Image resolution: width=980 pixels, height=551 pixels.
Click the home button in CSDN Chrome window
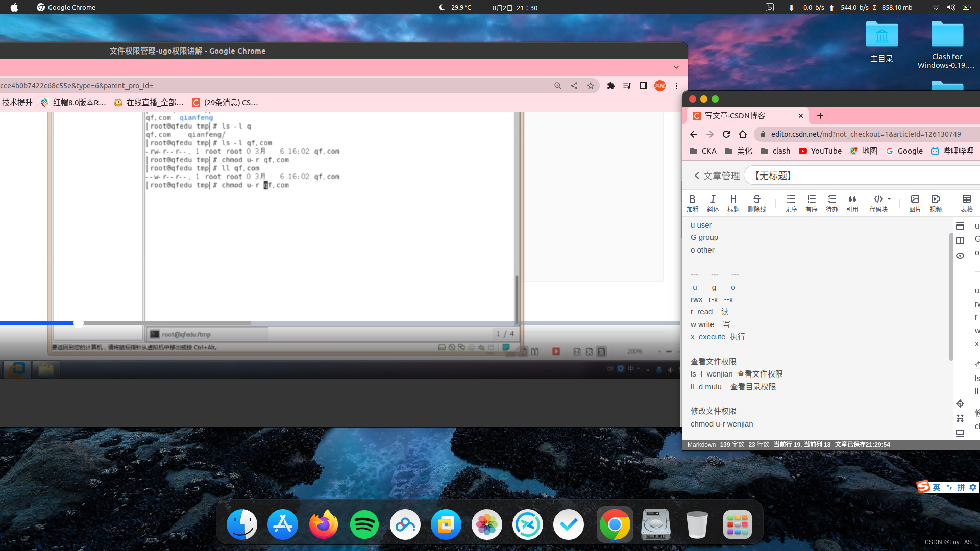coord(742,134)
